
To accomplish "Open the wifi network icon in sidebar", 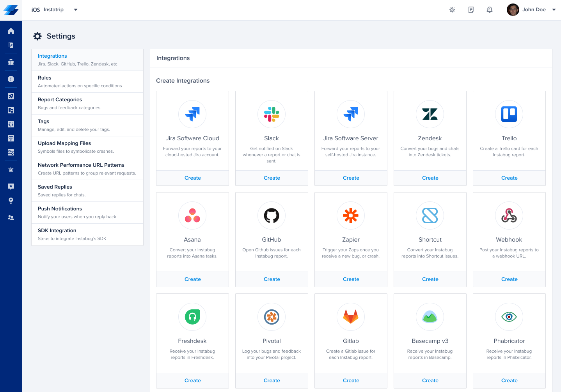I will pos(11,138).
